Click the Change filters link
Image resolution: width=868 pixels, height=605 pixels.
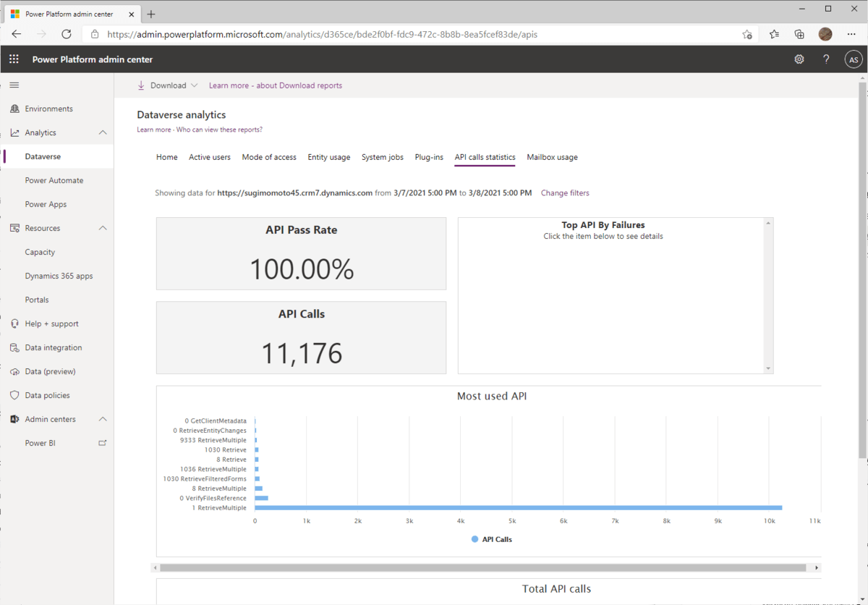565,192
